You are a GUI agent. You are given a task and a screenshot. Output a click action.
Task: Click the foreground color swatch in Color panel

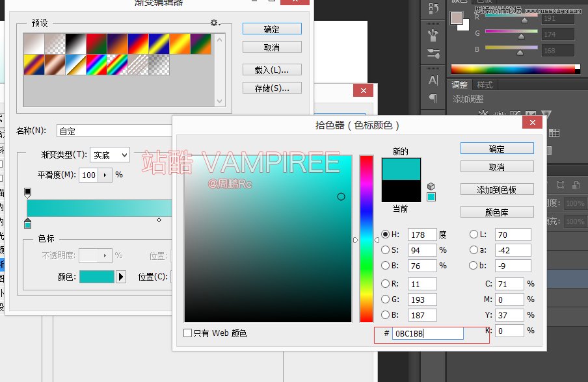pyautogui.click(x=457, y=18)
